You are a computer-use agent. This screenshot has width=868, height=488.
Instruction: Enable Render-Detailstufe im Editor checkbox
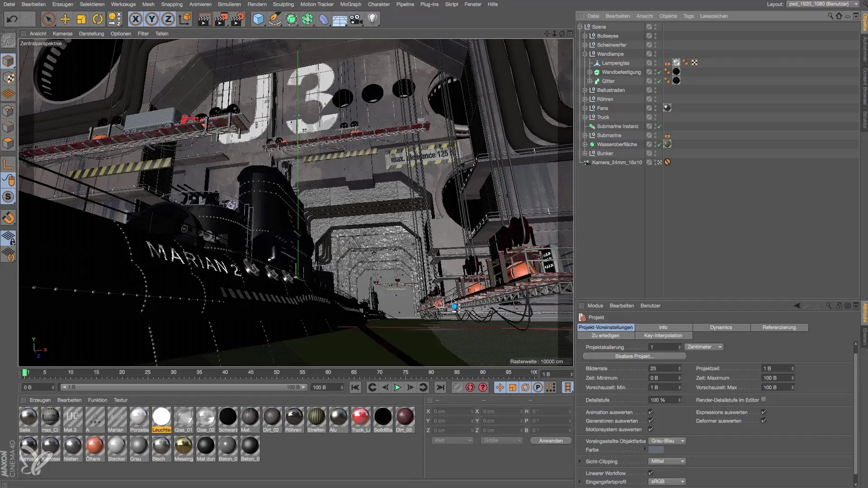point(764,399)
